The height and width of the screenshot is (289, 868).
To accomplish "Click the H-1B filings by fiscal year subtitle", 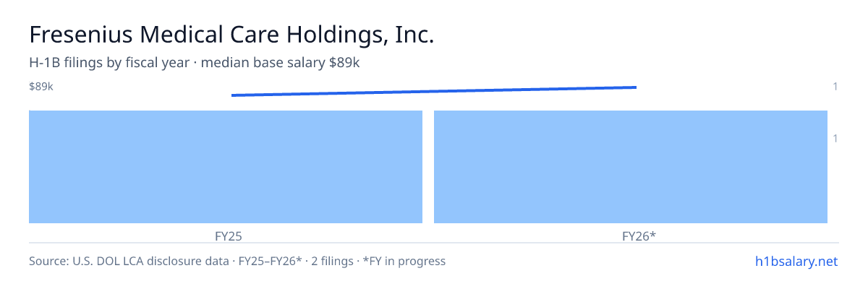I will (x=109, y=63).
